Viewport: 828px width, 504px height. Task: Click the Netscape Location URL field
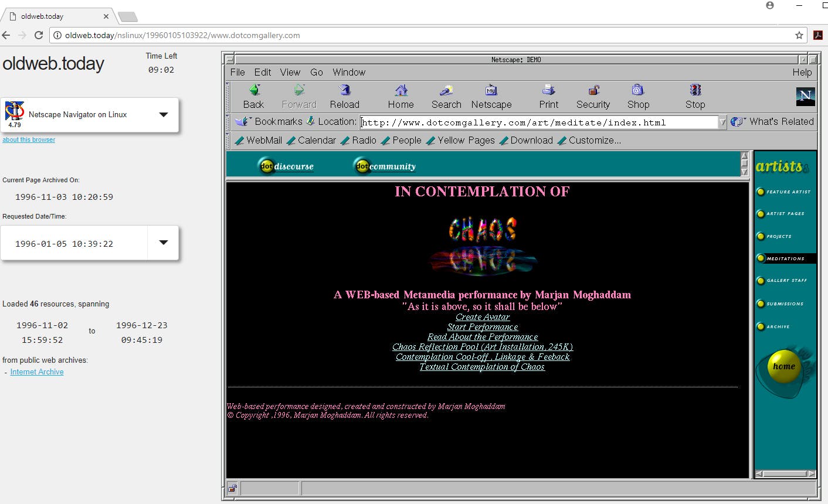click(x=539, y=122)
